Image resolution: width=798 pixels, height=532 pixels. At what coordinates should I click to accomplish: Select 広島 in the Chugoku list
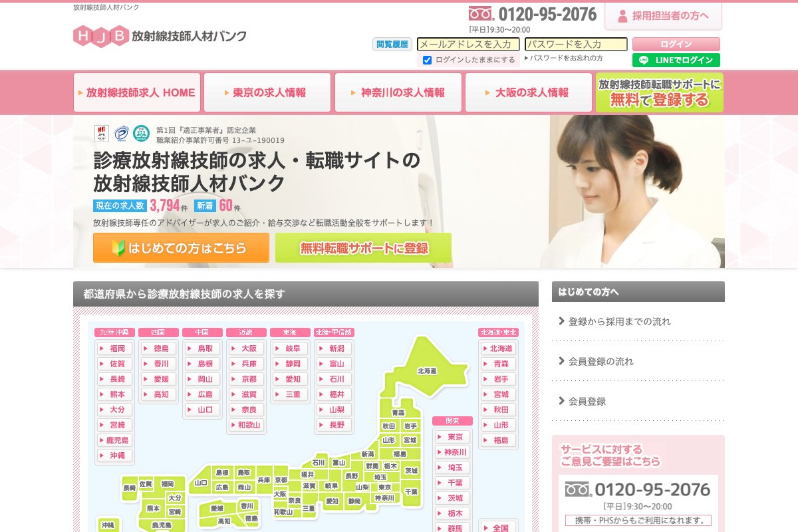click(203, 394)
